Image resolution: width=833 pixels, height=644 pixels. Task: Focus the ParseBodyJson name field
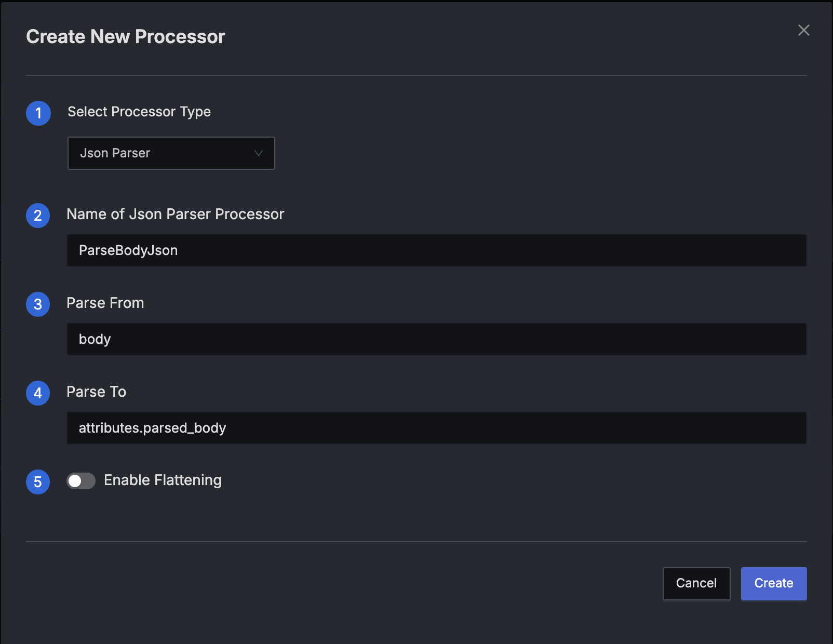coord(436,250)
